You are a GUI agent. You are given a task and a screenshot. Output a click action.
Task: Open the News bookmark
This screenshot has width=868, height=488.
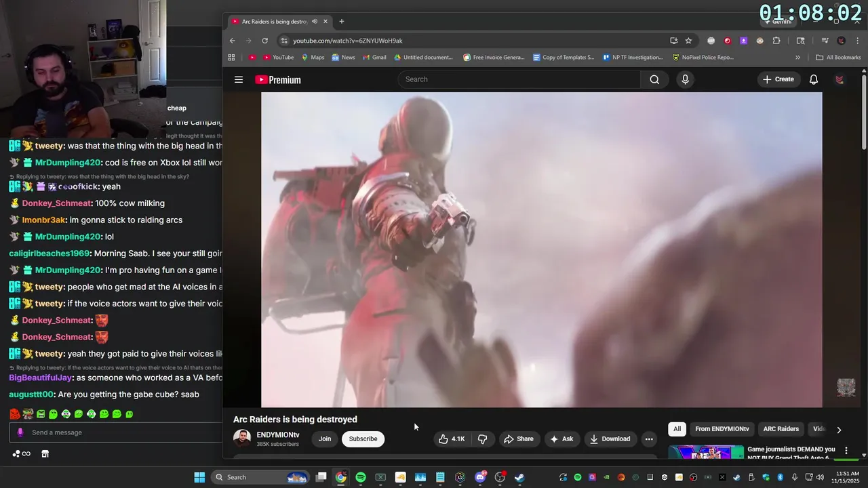343,58
